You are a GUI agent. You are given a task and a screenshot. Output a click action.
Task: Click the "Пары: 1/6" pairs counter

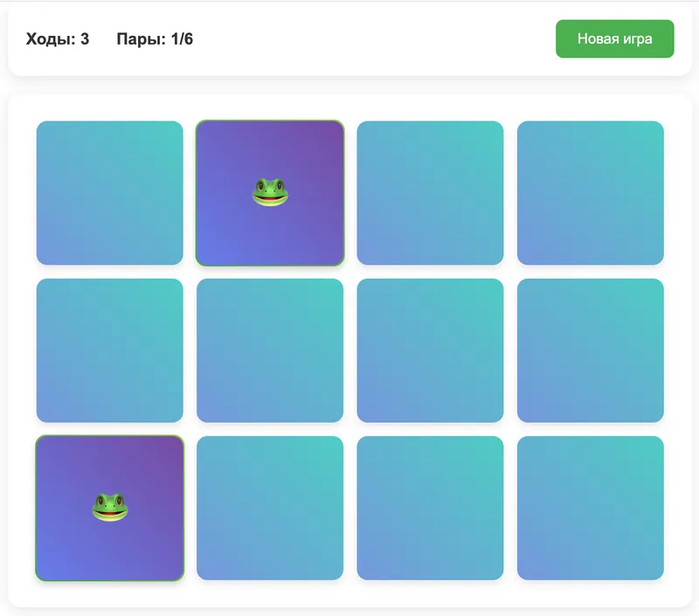click(x=155, y=39)
